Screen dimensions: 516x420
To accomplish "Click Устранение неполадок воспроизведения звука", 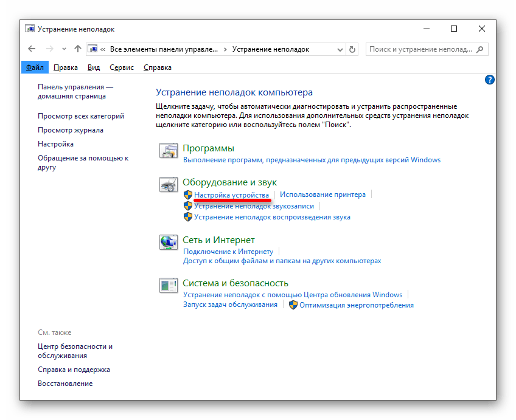I will point(272,217).
